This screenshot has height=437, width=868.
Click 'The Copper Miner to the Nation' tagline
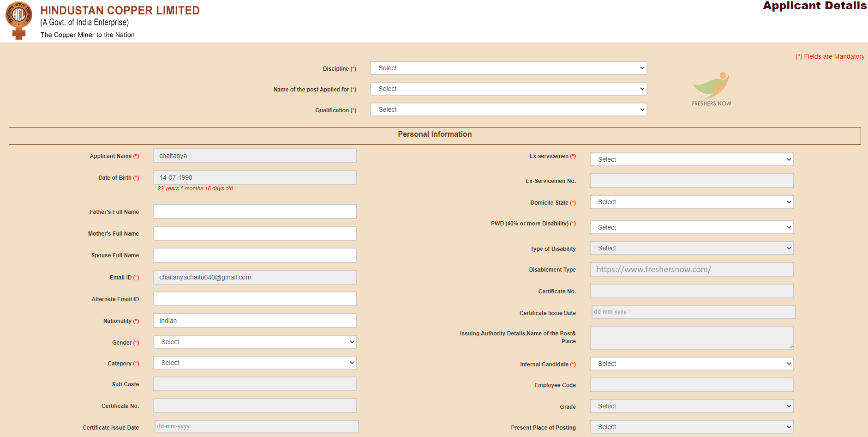point(88,35)
